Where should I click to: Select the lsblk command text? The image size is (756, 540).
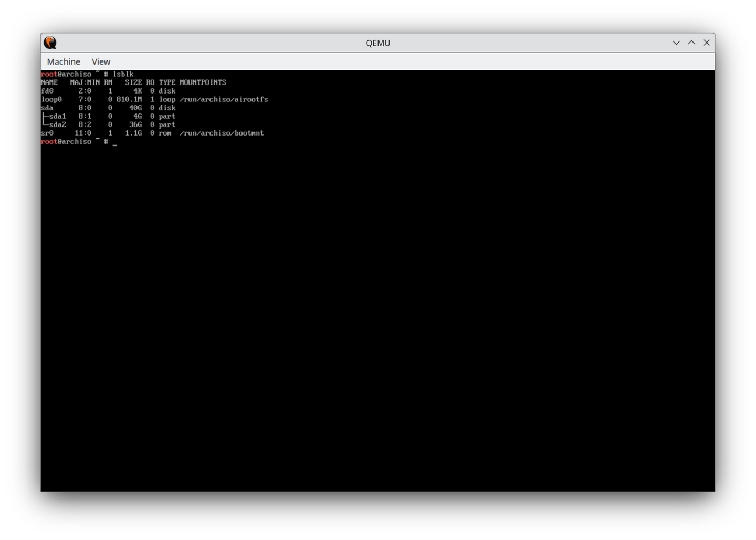click(123, 74)
